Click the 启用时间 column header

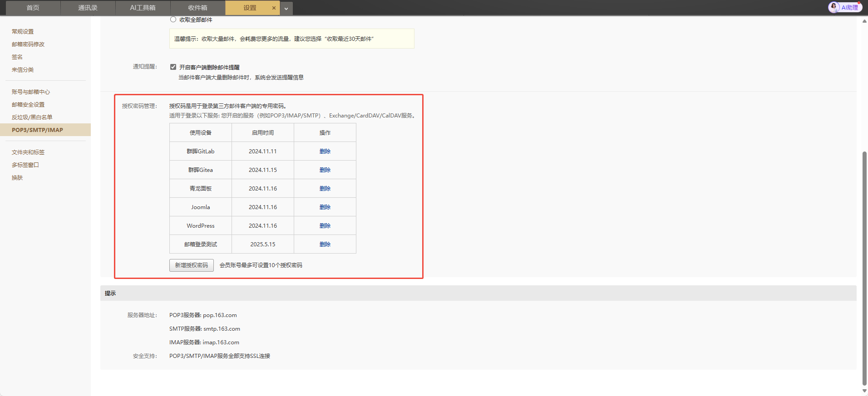click(x=263, y=133)
